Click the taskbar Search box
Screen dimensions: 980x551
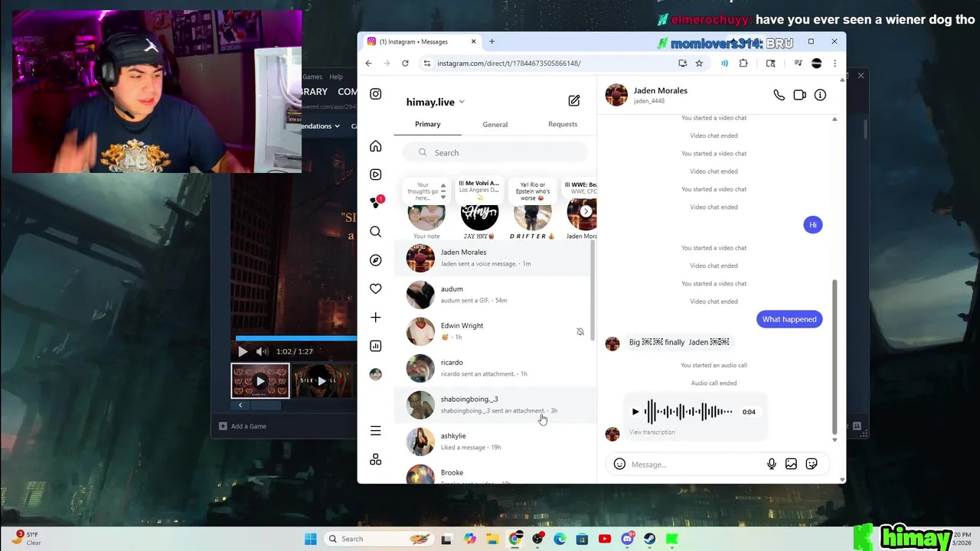point(377,539)
